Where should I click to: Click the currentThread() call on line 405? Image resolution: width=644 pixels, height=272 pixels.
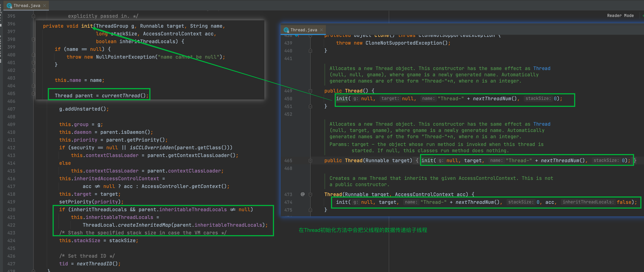[121, 96]
